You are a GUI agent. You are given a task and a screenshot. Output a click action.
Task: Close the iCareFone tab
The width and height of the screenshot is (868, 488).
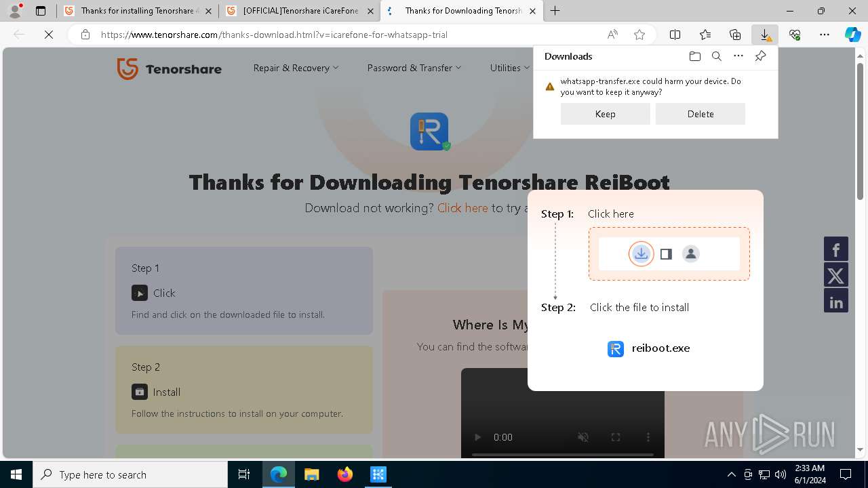[x=370, y=11]
